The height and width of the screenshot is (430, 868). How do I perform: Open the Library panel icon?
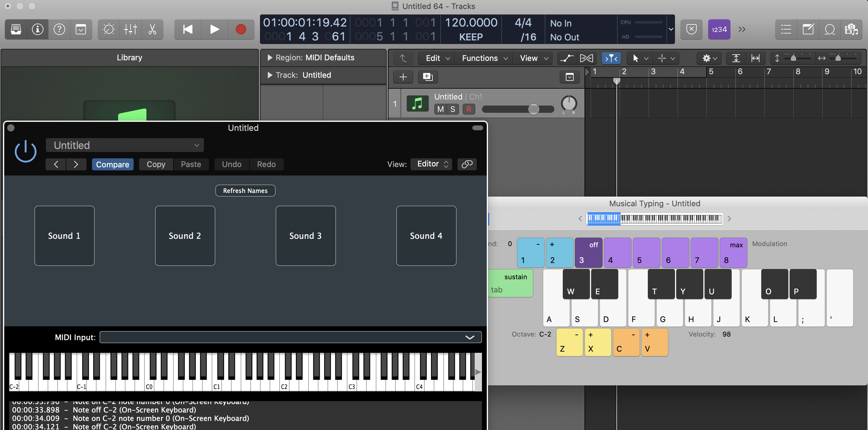(16, 29)
